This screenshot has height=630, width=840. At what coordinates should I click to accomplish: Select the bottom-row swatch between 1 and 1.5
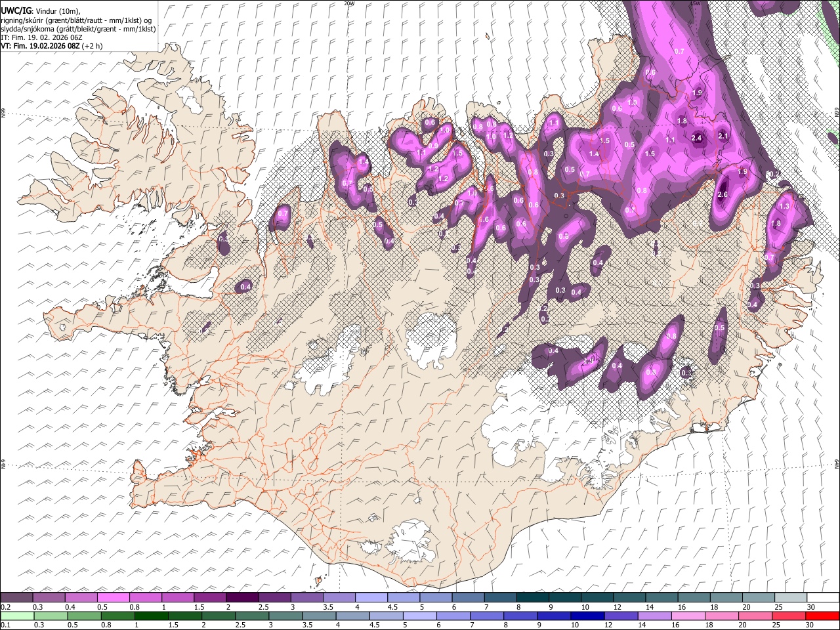[152, 616]
